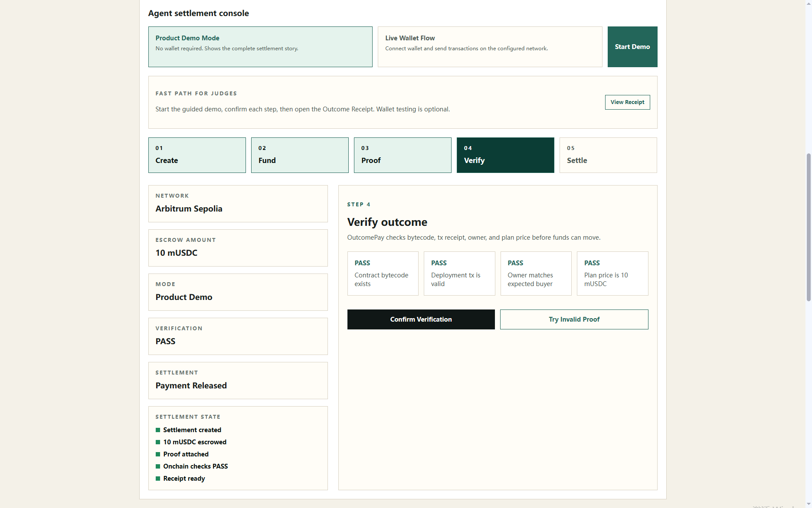
Task: Click the Product Demo mode value
Action: click(184, 297)
